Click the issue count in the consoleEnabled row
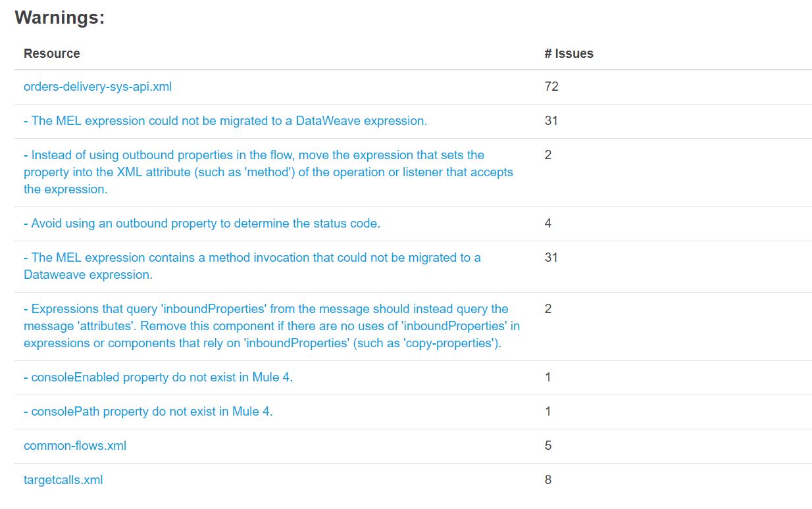812x509 pixels. point(548,377)
